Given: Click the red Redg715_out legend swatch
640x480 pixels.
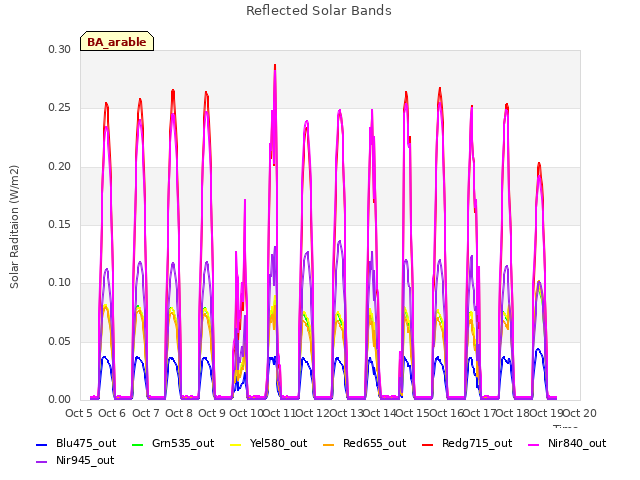Looking at the screenshot, I should [427, 444].
